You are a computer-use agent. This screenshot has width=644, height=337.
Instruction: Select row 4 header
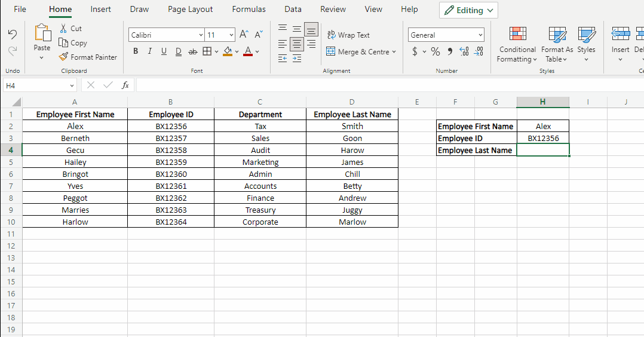(x=11, y=150)
